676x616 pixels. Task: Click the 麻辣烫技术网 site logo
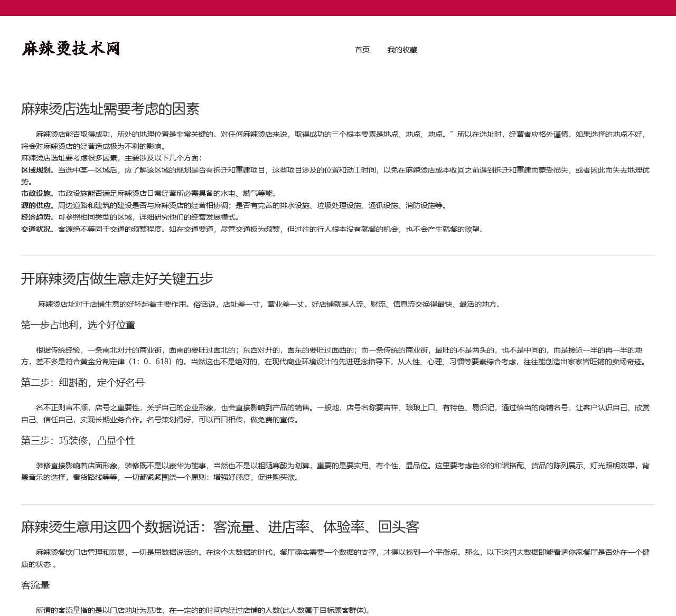pos(71,50)
